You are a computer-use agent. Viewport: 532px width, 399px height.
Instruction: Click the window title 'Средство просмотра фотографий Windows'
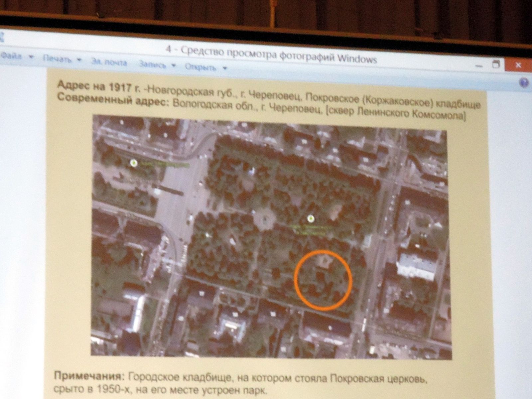coord(279,55)
